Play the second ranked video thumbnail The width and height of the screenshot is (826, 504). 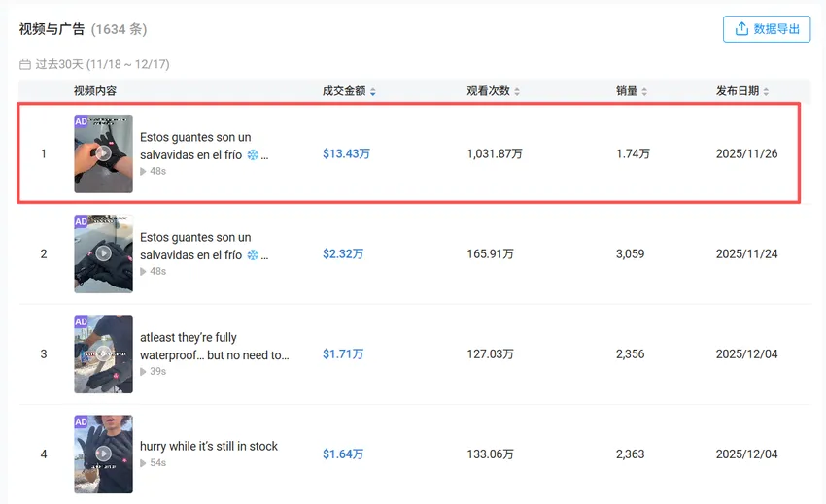pos(103,253)
